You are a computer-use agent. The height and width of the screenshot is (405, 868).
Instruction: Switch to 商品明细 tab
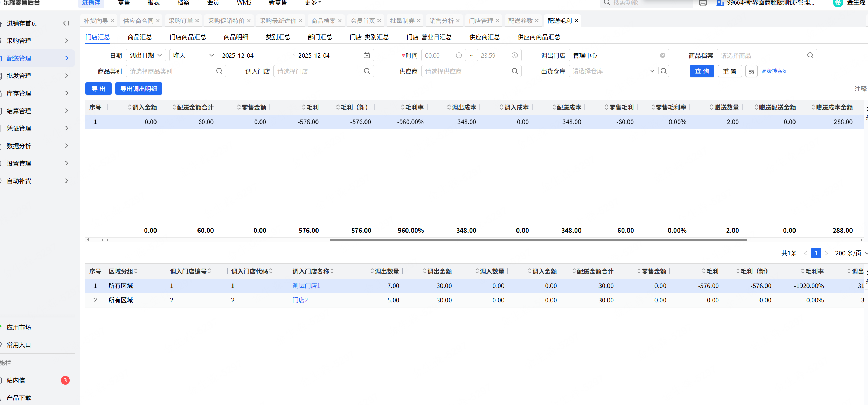pos(236,37)
